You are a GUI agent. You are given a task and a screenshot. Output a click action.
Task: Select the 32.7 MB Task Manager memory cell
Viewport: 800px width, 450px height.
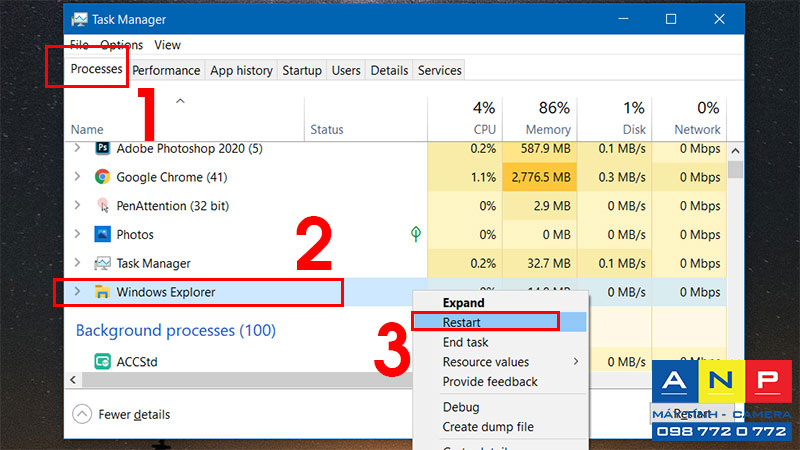click(x=540, y=263)
